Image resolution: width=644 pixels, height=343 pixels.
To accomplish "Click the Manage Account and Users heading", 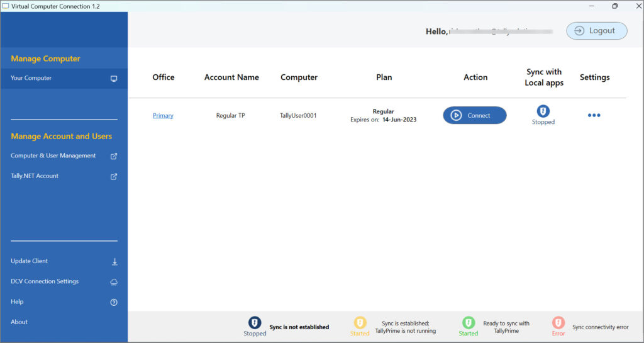I will [x=61, y=137].
